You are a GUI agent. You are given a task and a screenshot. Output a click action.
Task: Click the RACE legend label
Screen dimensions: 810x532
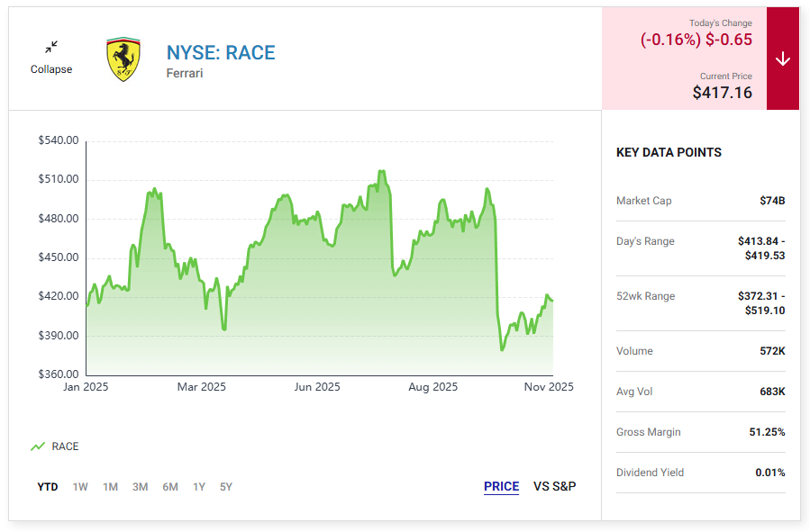pyautogui.click(x=65, y=446)
